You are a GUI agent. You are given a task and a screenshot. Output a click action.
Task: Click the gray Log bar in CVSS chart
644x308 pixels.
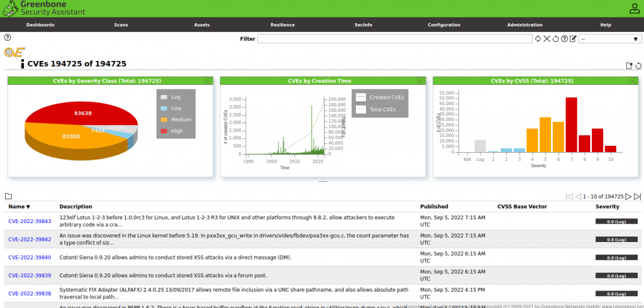[x=480, y=146]
